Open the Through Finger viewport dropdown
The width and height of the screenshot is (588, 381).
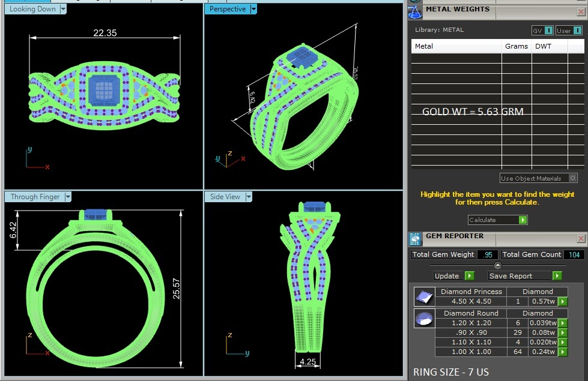[68, 197]
